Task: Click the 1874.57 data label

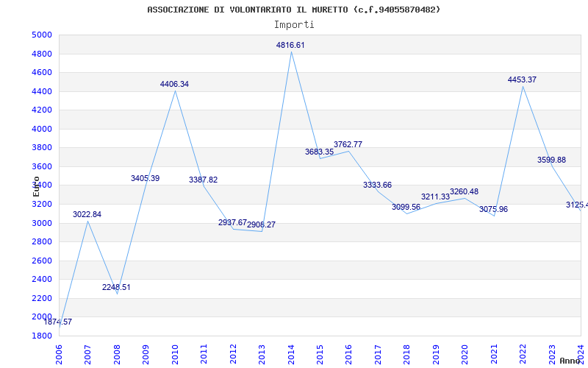Action: 58,322
